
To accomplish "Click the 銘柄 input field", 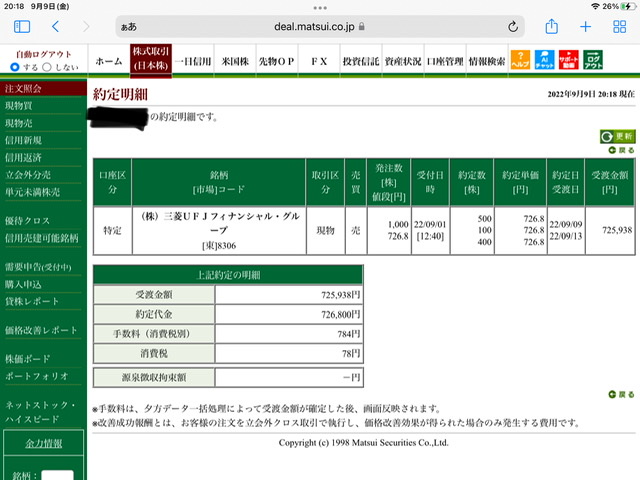I will (x=58, y=475).
